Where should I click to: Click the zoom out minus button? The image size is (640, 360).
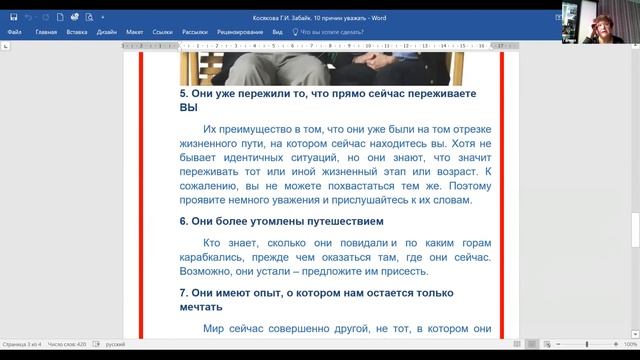pos(558,344)
